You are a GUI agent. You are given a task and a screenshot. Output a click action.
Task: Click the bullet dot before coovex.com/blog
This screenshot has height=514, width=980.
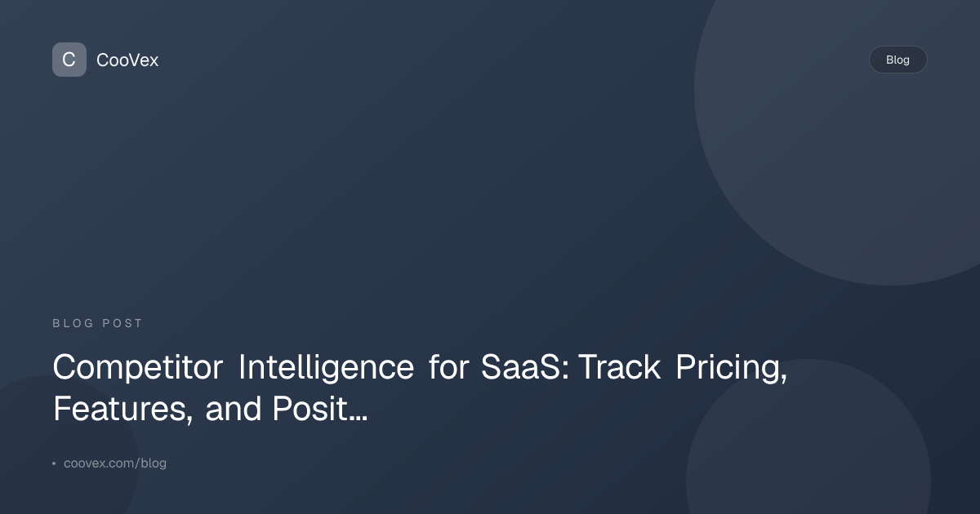(54, 463)
